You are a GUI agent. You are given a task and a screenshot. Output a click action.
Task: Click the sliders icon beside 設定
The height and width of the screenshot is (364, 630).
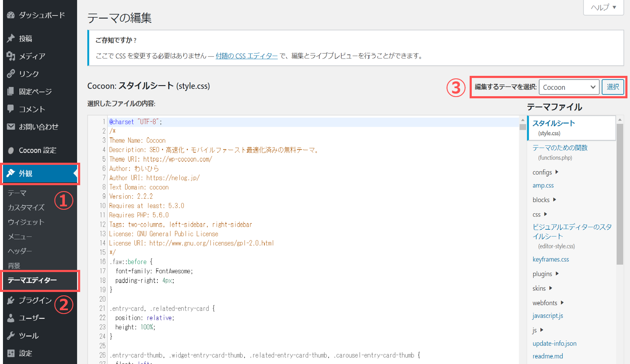(11, 353)
